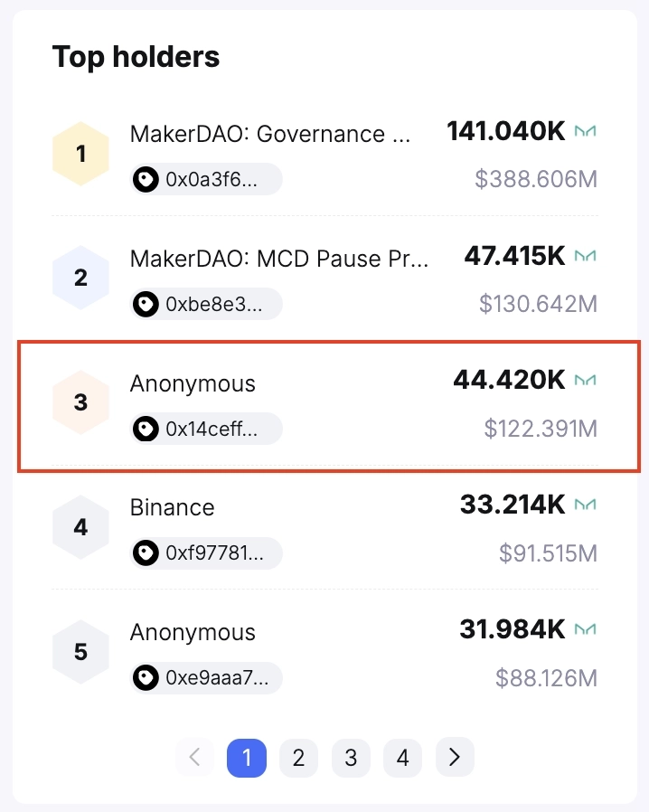Click the MKR token icon beside 33.214K
This screenshot has width=649, height=812.
(x=587, y=505)
